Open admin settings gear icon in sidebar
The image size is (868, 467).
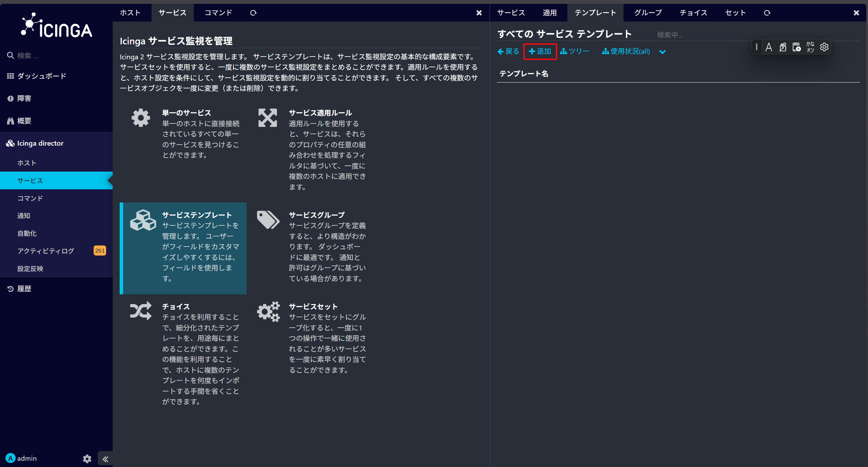pyautogui.click(x=87, y=459)
